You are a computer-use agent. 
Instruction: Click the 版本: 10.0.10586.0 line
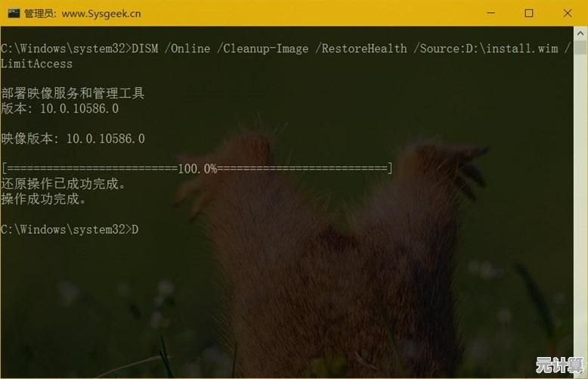click(x=60, y=109)
